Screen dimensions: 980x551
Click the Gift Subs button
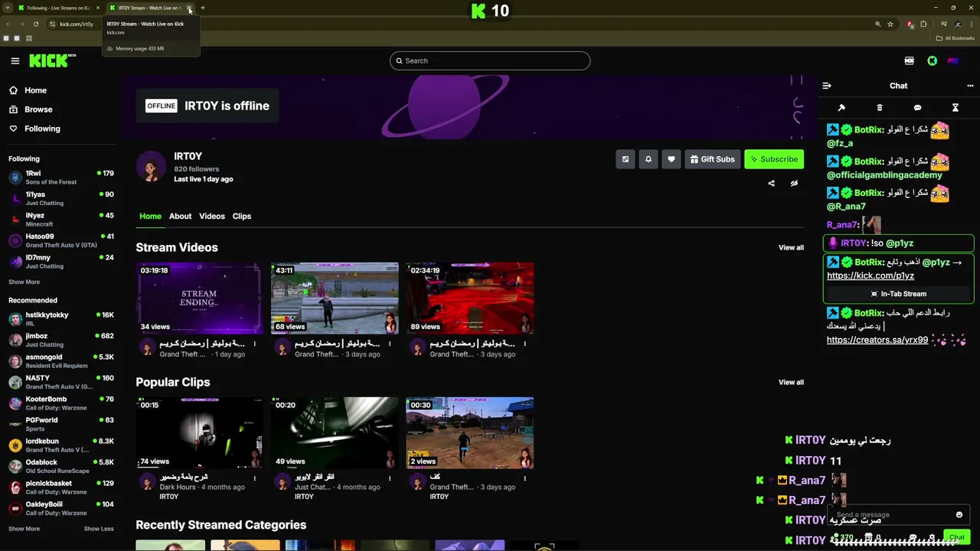pos(712,159)
